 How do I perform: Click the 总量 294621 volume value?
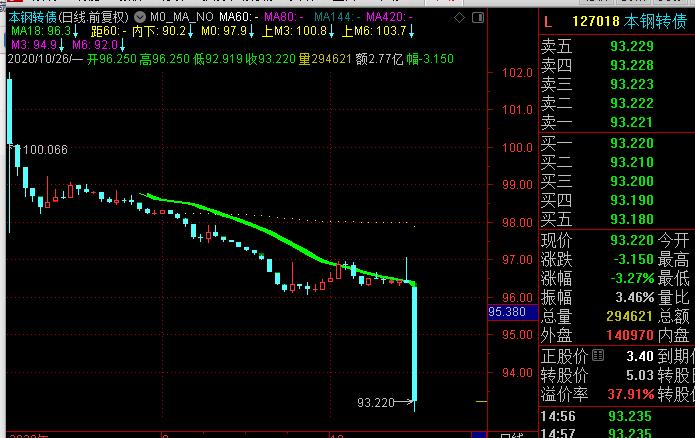[x=629, y=317]
